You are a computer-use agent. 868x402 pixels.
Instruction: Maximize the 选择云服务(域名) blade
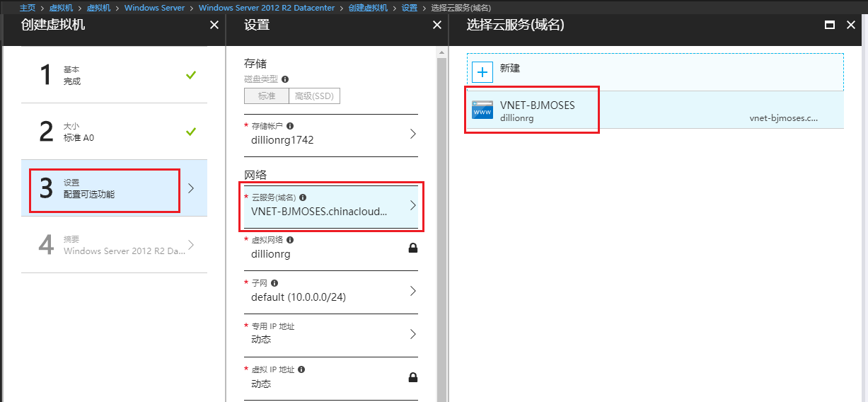tap(831, 25)
